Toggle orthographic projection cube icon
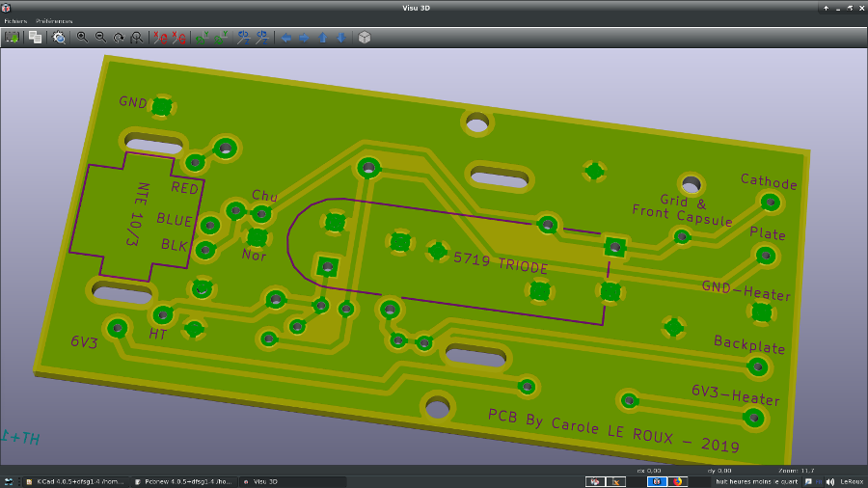The image size is (868, 488). (x=365, y=38)
